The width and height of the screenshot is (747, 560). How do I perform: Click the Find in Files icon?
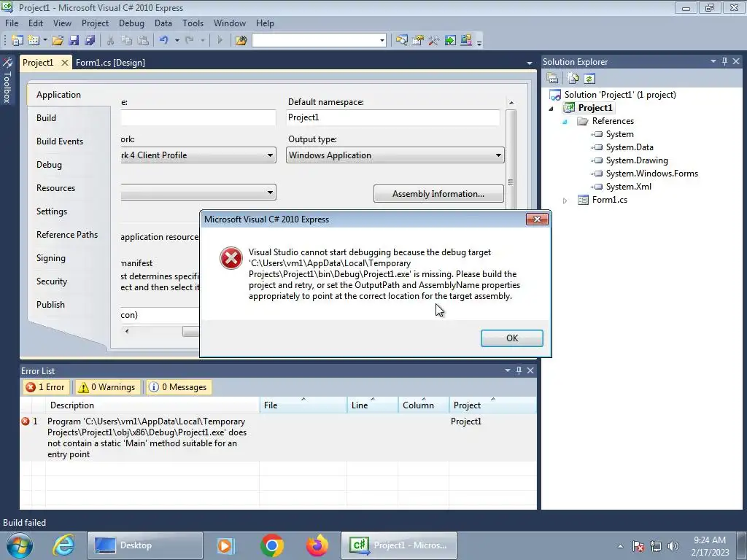pyautogui.click(x=241, y=41)
